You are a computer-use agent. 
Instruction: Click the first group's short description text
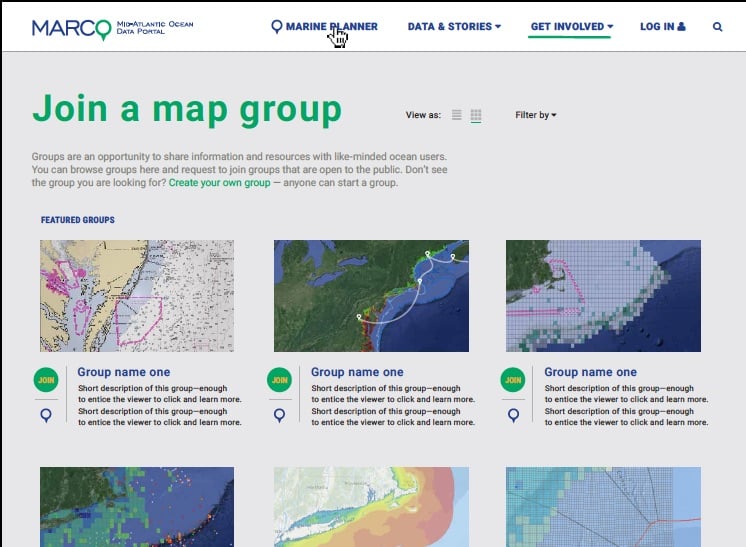[160, 405]
